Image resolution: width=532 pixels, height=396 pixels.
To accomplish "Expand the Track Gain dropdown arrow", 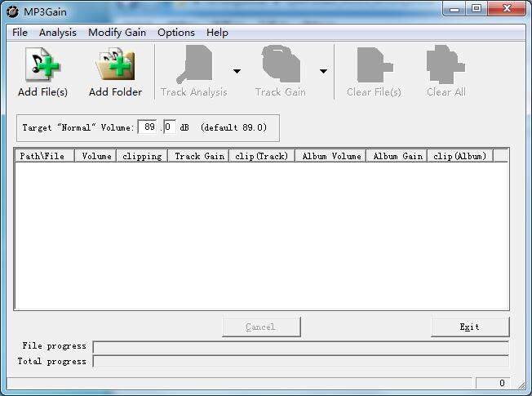I will coord(323,71).
